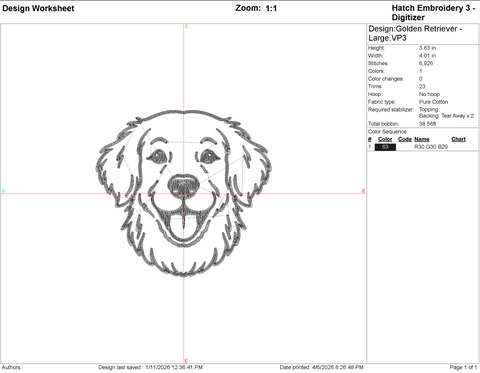Click the 'Design Worksheet' title text
This screenshot has width=480, height=373.
tap(38, 8)
